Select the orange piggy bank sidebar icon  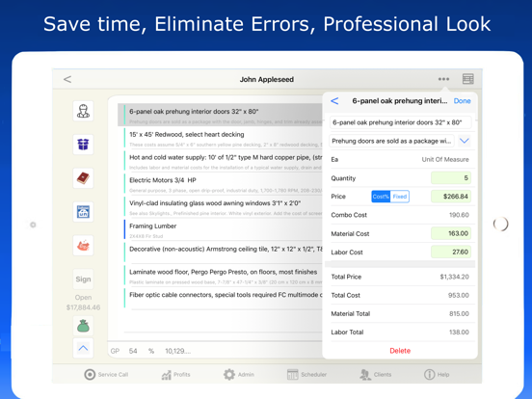point(83,246)
